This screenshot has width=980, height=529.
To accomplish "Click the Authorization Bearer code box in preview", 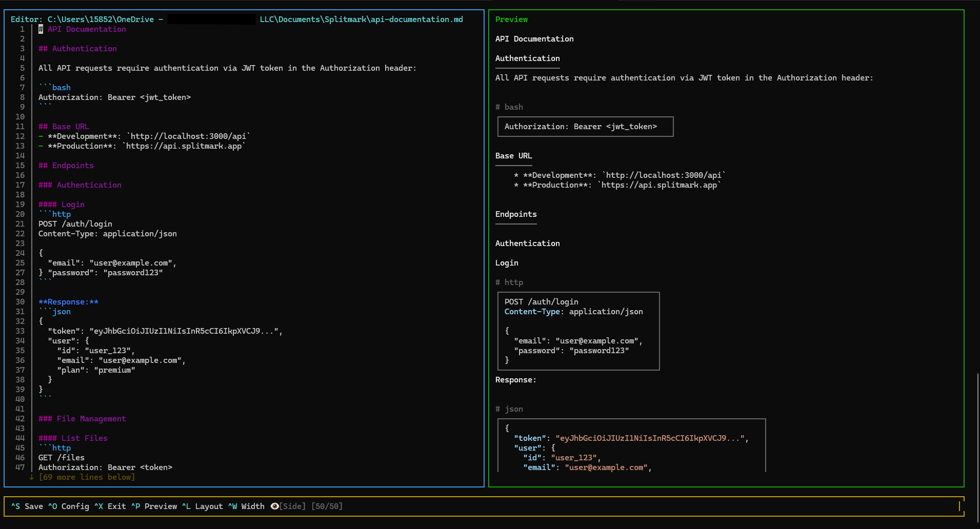I will tap(585, 127).
